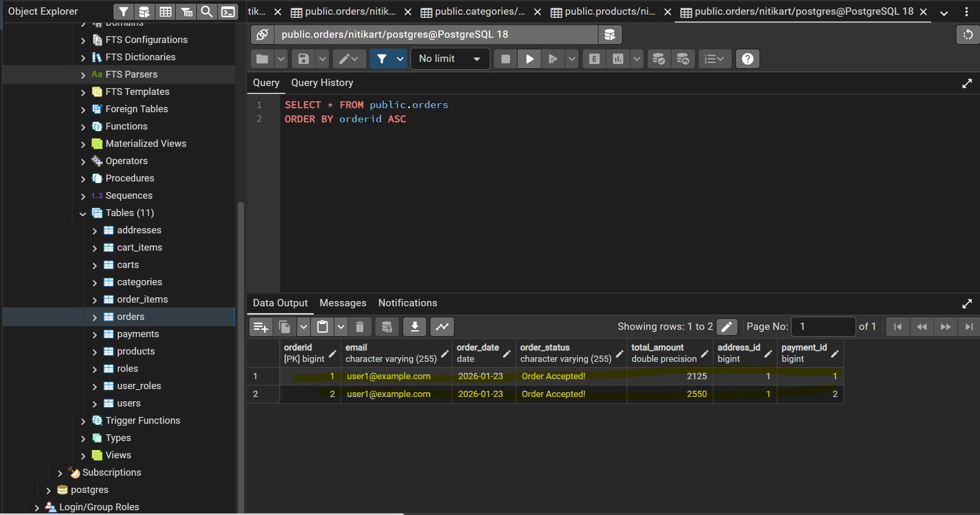Click Search Objects magnifier in Object Explorer
Screen dimensions: 980x515
tap(207, 12)
